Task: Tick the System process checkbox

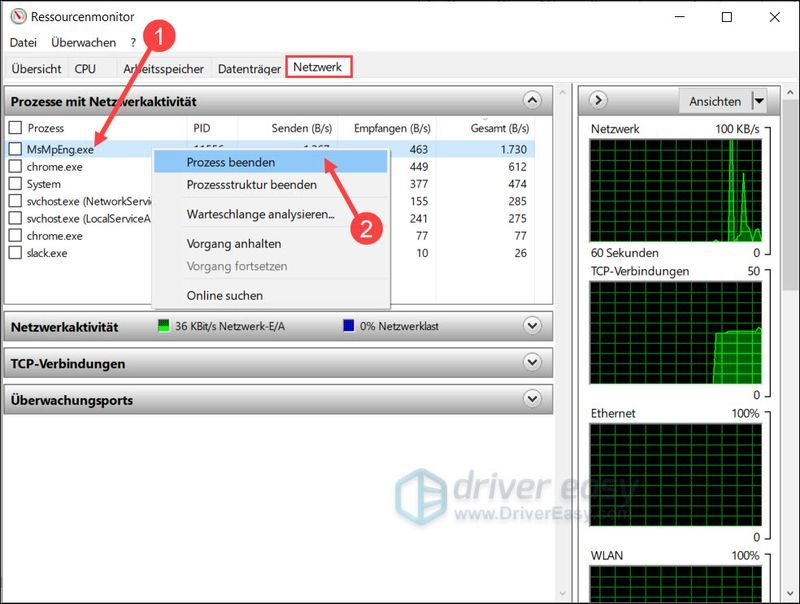Action: [x=15, y=184]
